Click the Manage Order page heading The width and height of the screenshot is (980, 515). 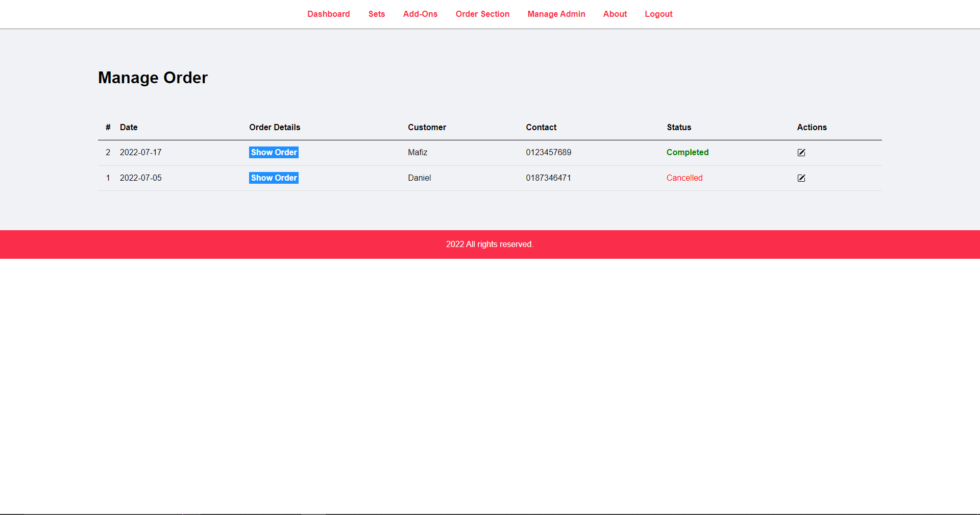[153, 78]
